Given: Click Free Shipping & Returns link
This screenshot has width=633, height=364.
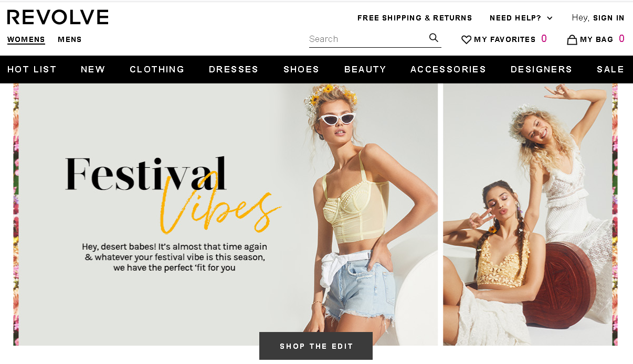Looking at the screenshot, I should coord(415,18).
